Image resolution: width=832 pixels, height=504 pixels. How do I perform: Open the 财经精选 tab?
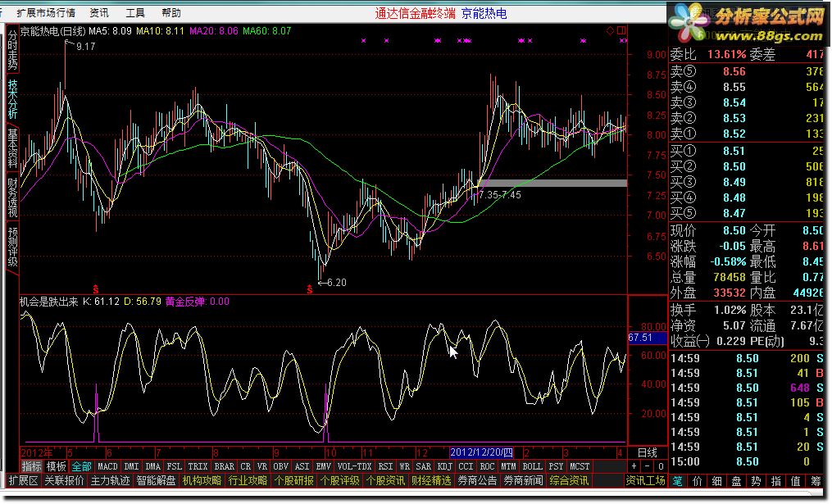[431, 481]
